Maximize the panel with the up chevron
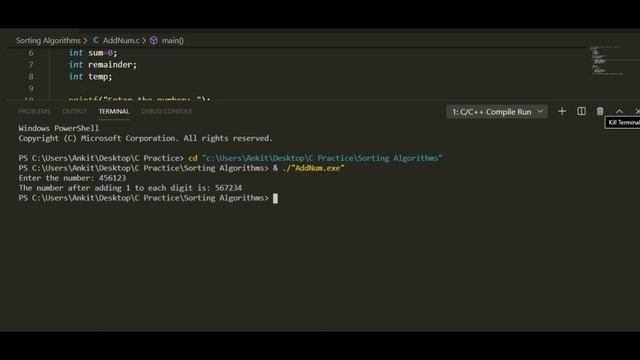This screenshot has height=360, width=640. click(619, 111)
